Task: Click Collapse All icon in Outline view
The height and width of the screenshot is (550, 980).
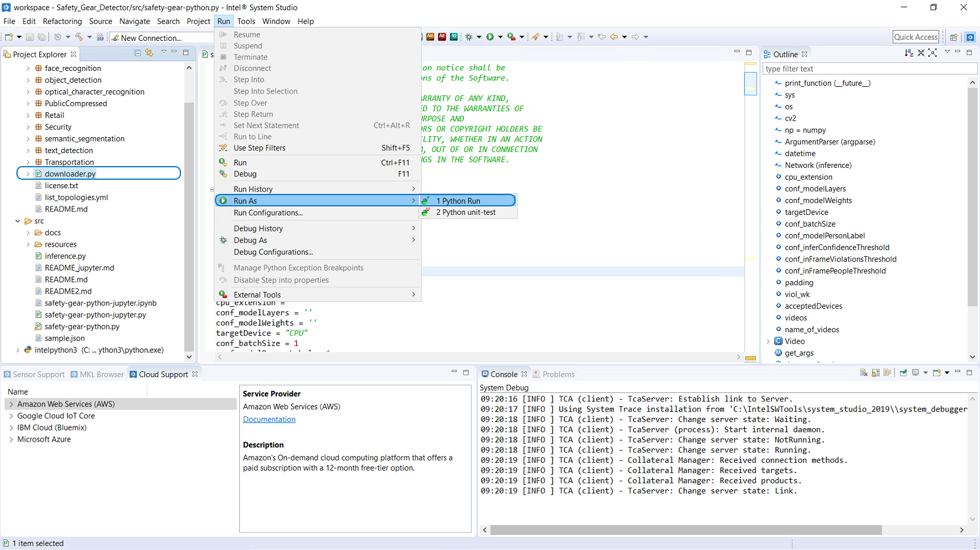Action: coord(921,53)
